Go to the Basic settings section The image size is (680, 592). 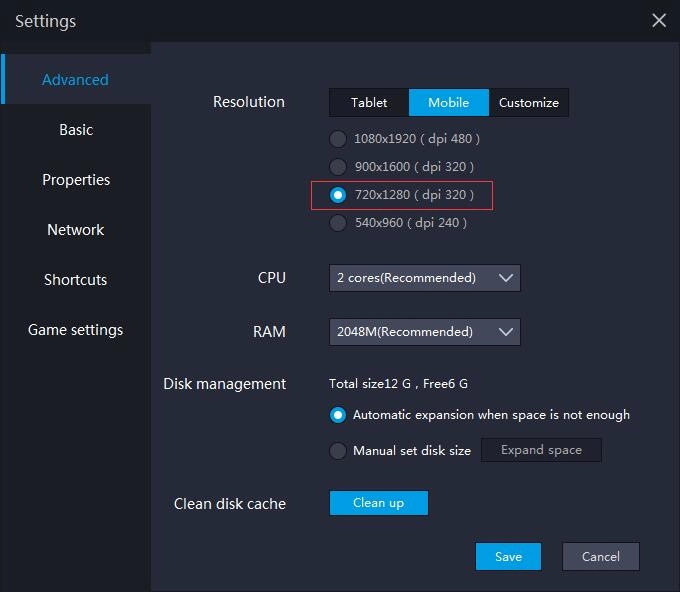pyautogui.click(x=76, y=130)
